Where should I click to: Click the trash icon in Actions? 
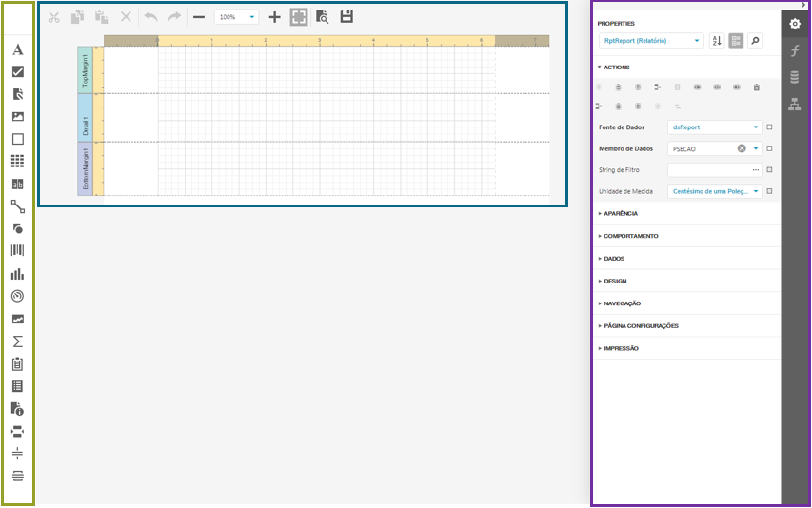click(x=756, y=87)
